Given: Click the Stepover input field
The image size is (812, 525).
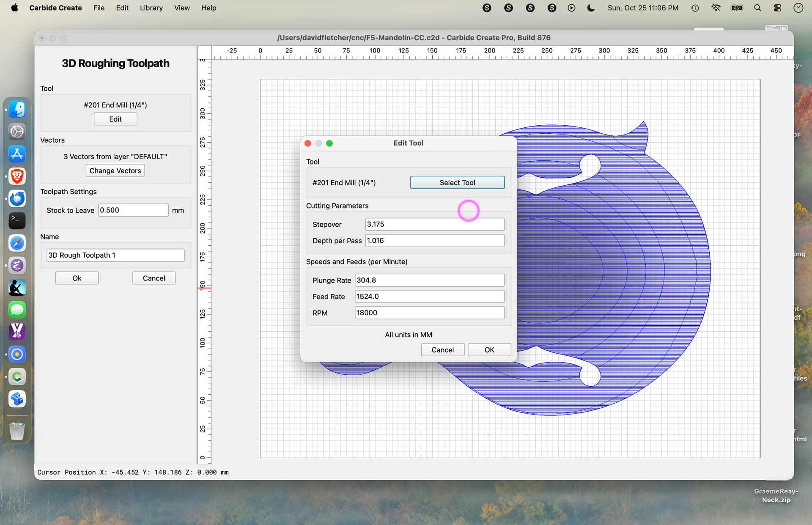Looking at the screenshot, I should coord(435,224).
